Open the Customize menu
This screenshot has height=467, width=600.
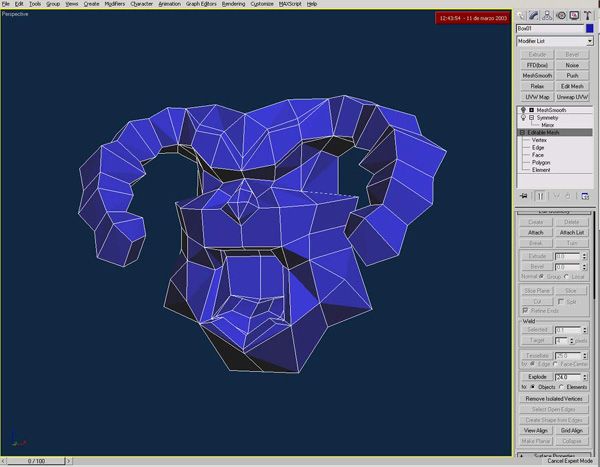pos(262,4)
